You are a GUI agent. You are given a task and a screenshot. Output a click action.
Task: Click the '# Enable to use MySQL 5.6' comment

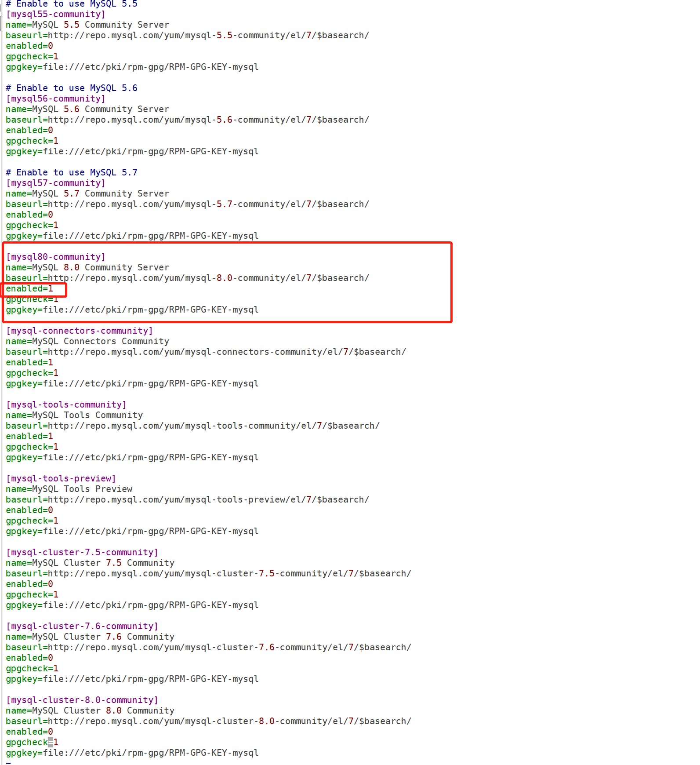point(72,88)
